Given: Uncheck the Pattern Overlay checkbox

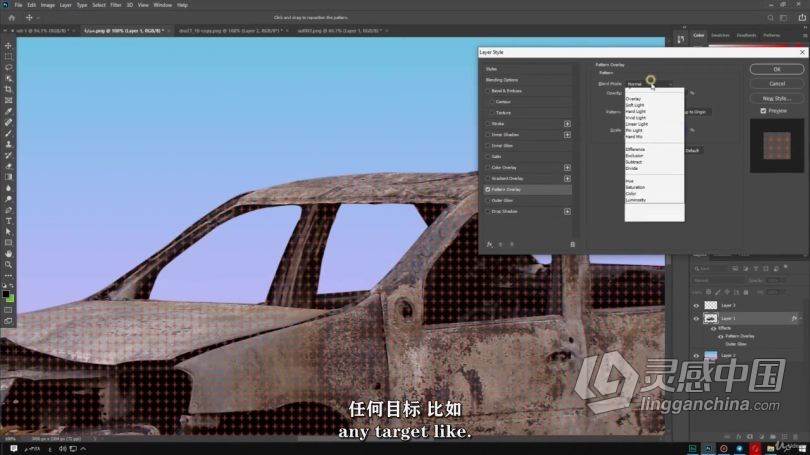Looking at the screenshot, I should coord(488,190).
